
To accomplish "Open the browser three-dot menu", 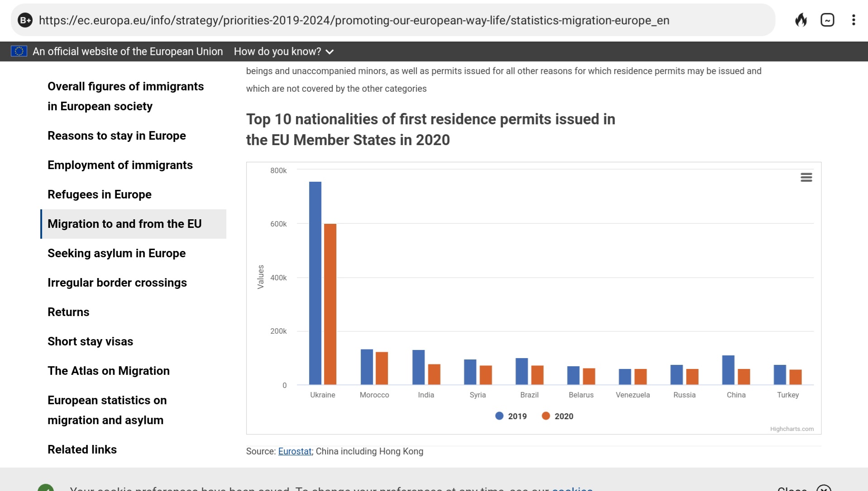I will [x=854, y=20].
